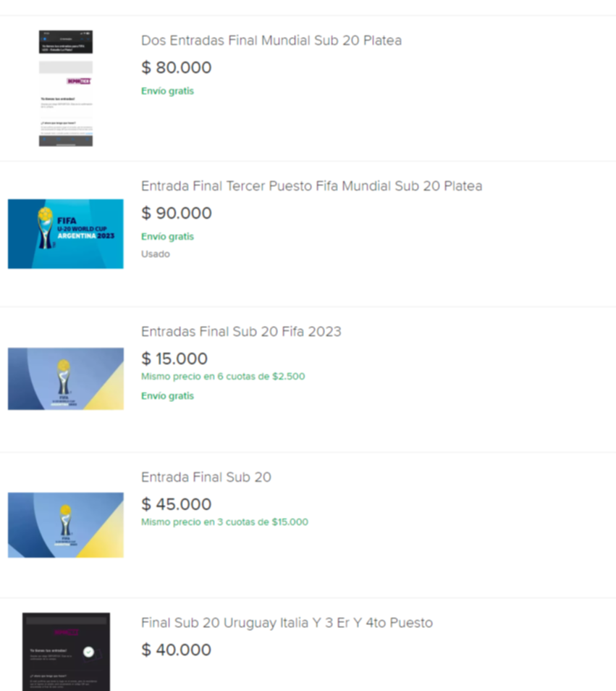Open the email screenshot thumbnail of first listing
This screenshot has height=691, width=616.
(x=66, y=88)
